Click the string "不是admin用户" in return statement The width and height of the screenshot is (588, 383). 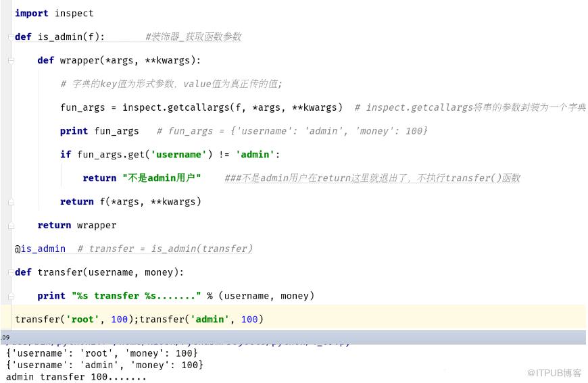[162, 178]
